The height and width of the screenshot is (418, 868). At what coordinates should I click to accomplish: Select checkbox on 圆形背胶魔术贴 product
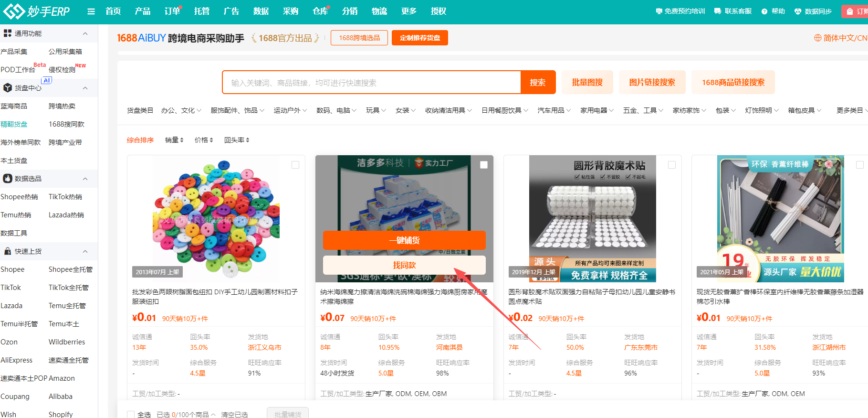[672, 165]
